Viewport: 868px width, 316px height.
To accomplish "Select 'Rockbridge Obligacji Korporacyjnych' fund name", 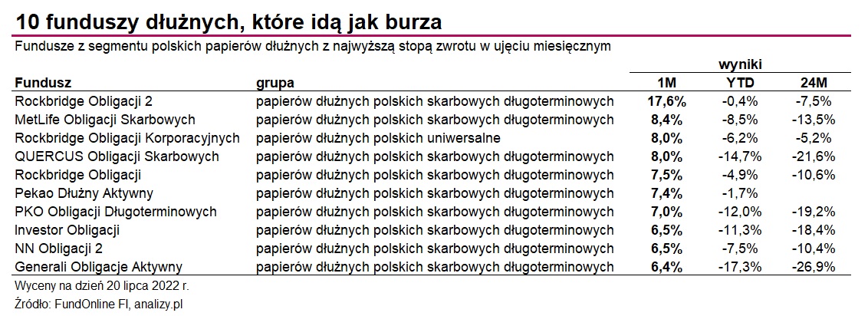I will pyautogui.click(x=127, y=138).
